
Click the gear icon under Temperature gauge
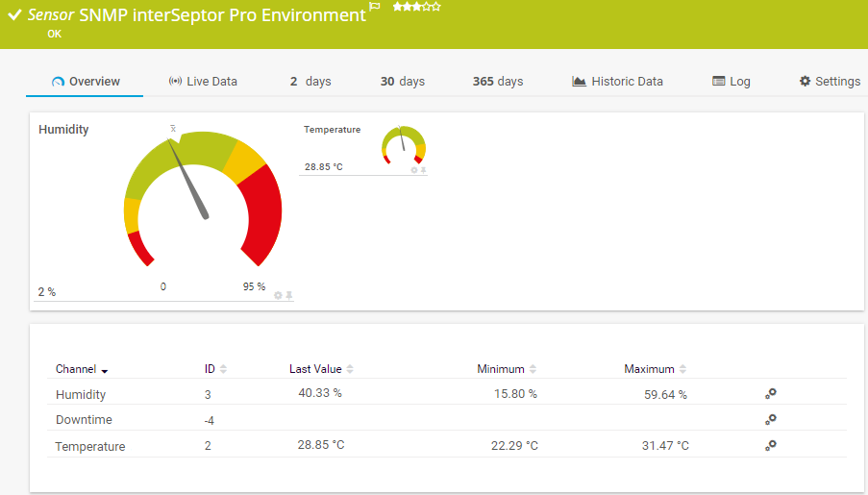[414, 170]
